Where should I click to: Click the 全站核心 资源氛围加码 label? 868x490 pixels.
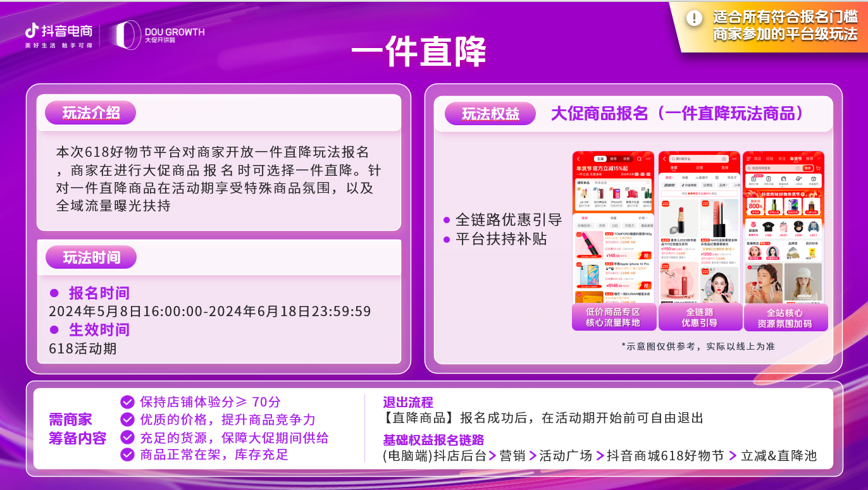[785, 317]
